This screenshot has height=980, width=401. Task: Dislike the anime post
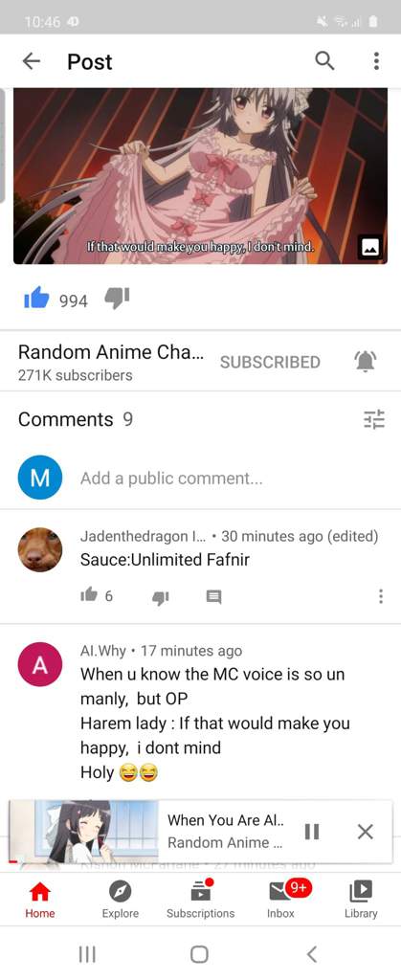116,300
